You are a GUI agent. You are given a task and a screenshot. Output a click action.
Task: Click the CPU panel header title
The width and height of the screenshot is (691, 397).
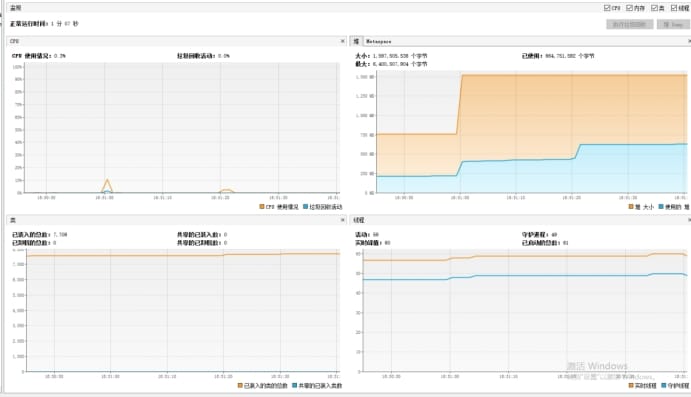click(x=15, y=41)
